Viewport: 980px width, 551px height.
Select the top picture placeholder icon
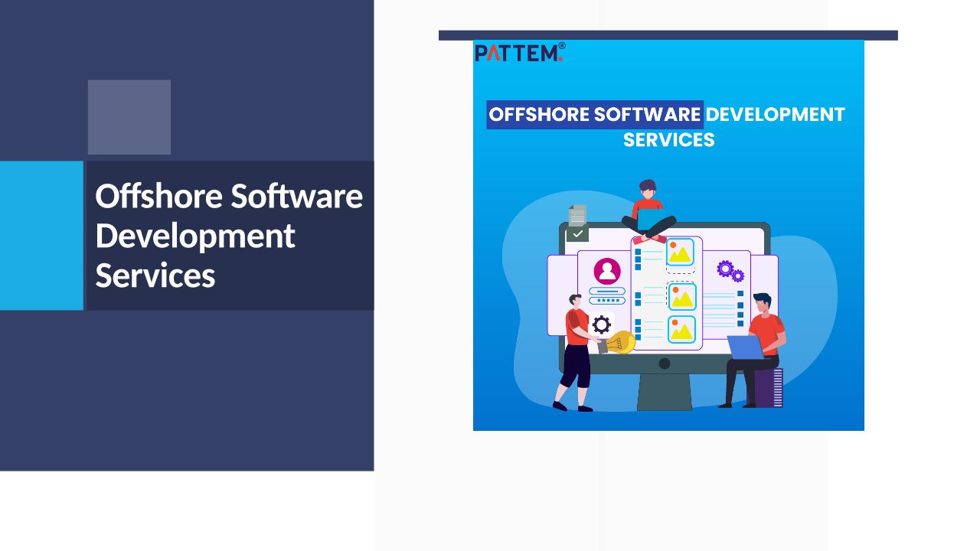click(x=681, y=253)
